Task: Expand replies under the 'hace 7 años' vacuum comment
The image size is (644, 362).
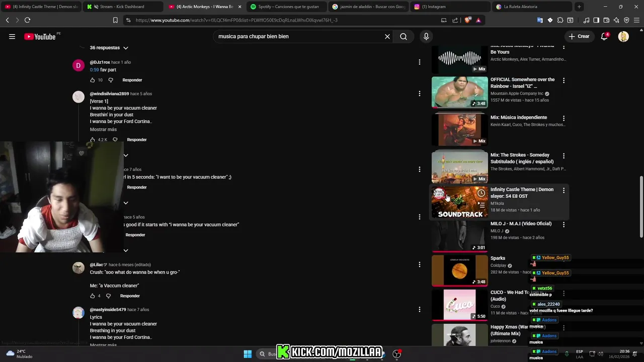Action: point(126,203)
